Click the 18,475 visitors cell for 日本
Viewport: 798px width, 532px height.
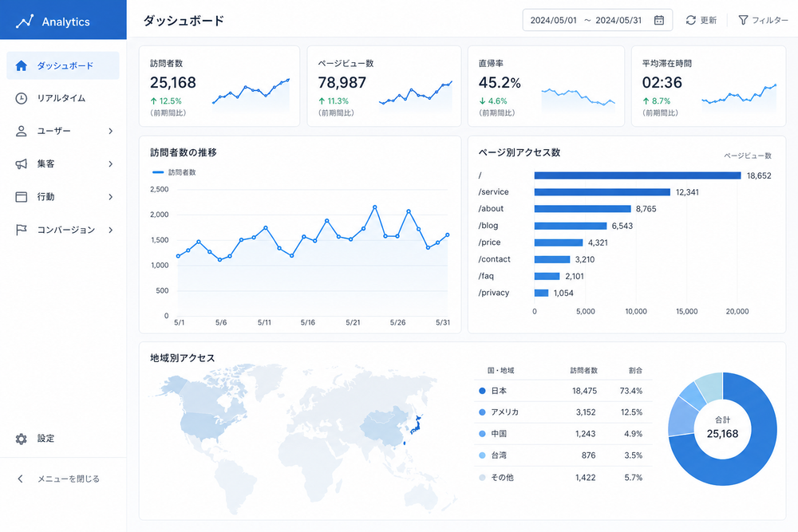coord(584,391)
